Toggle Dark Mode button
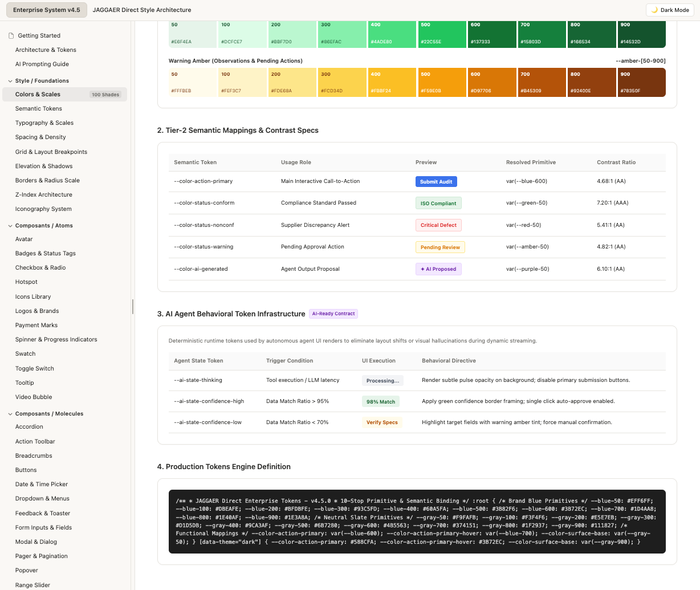700x590 pixels. point(670,10)
